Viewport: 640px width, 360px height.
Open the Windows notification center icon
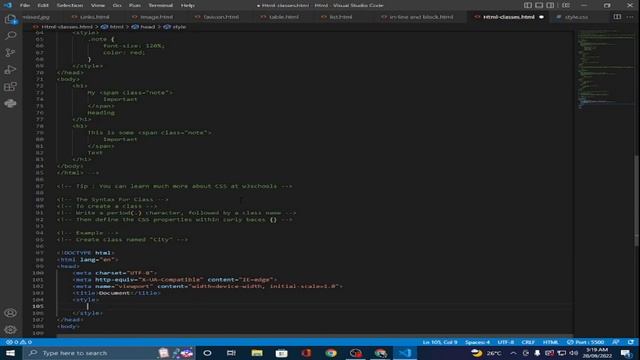627,353
